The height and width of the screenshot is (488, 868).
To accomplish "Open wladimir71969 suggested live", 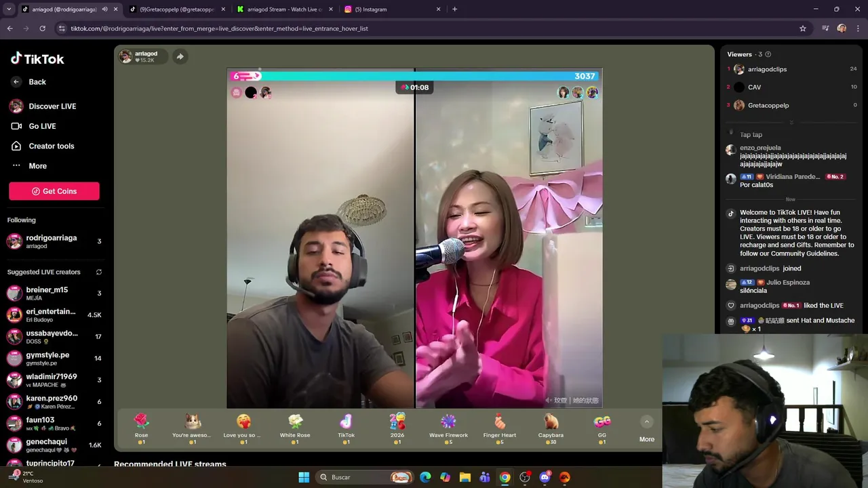I will [54, 380].
